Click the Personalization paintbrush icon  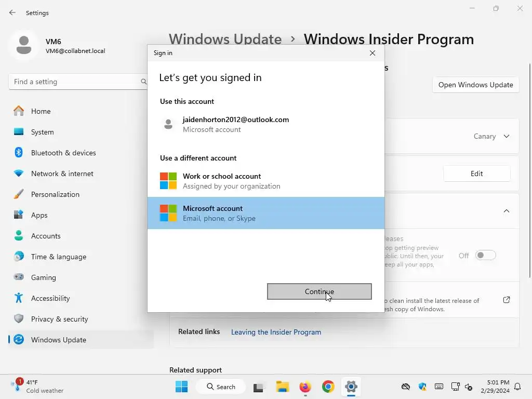tap(19, 194)
